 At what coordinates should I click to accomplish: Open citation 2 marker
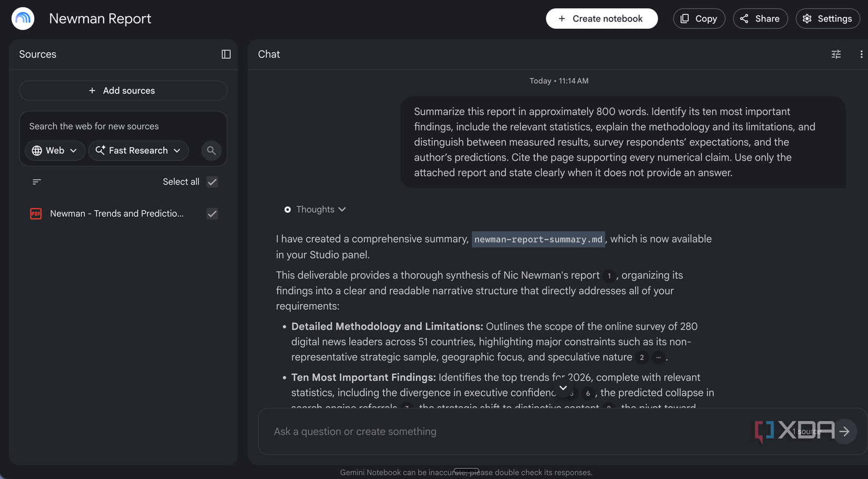(x=642, y=357)
